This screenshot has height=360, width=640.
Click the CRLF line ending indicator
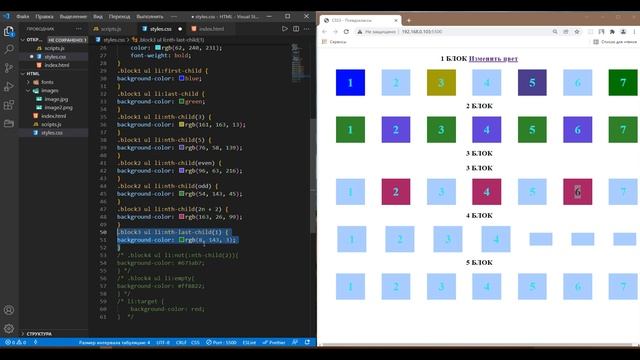(x=181, y=342)
